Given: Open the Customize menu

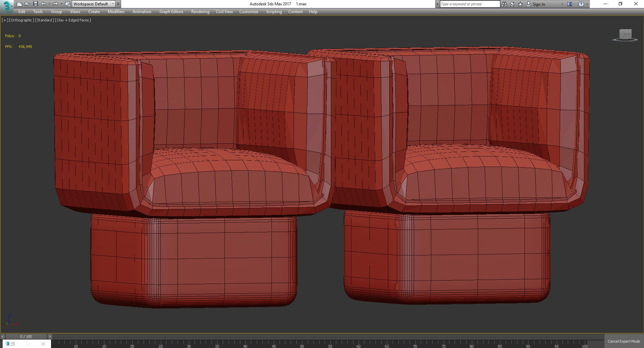Looking at the screenshot, I should [249, 12].
